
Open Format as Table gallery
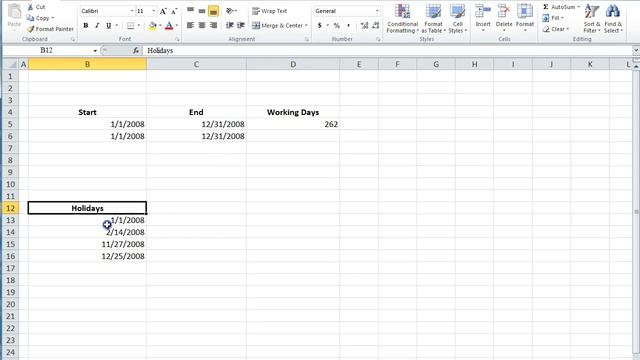click(433, 18)
